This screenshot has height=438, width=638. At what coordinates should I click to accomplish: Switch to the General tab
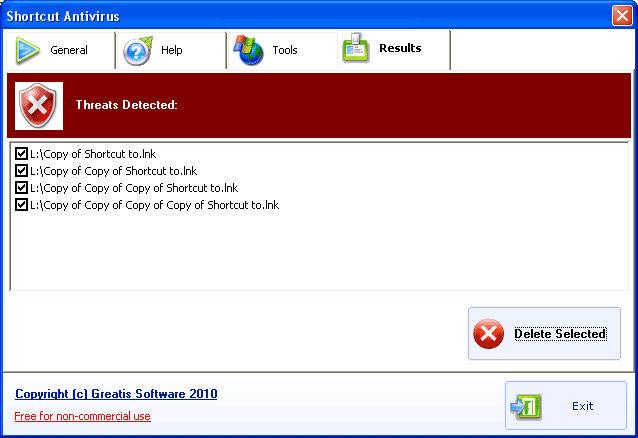click(x=68, y=50)
